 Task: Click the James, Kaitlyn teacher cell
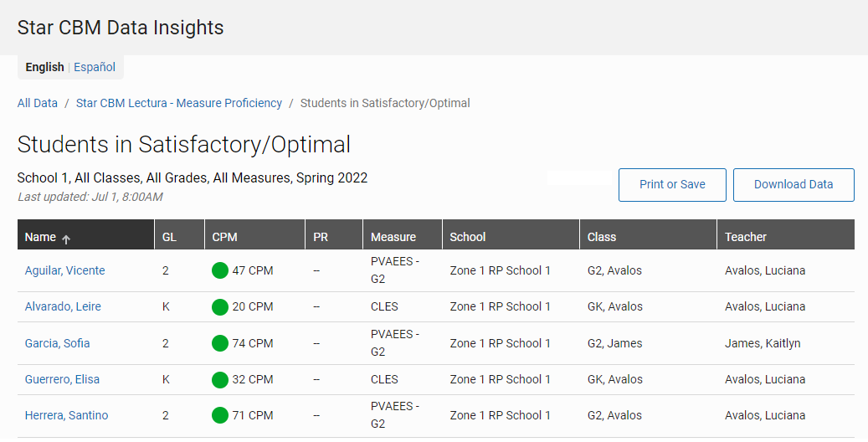763,343
